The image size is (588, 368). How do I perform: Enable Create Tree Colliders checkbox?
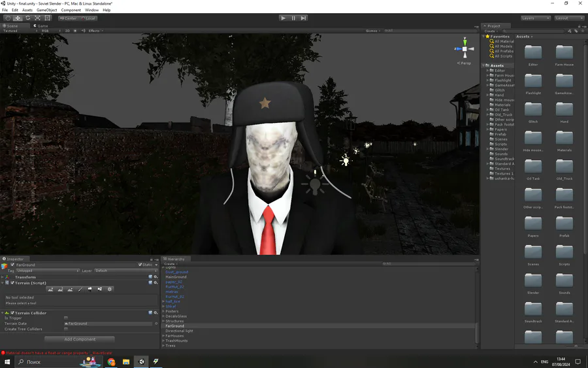click(x=66, y=329)
